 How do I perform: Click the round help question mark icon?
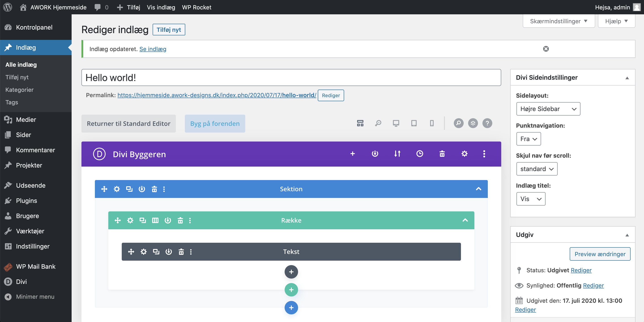click(x=487, y=123)
